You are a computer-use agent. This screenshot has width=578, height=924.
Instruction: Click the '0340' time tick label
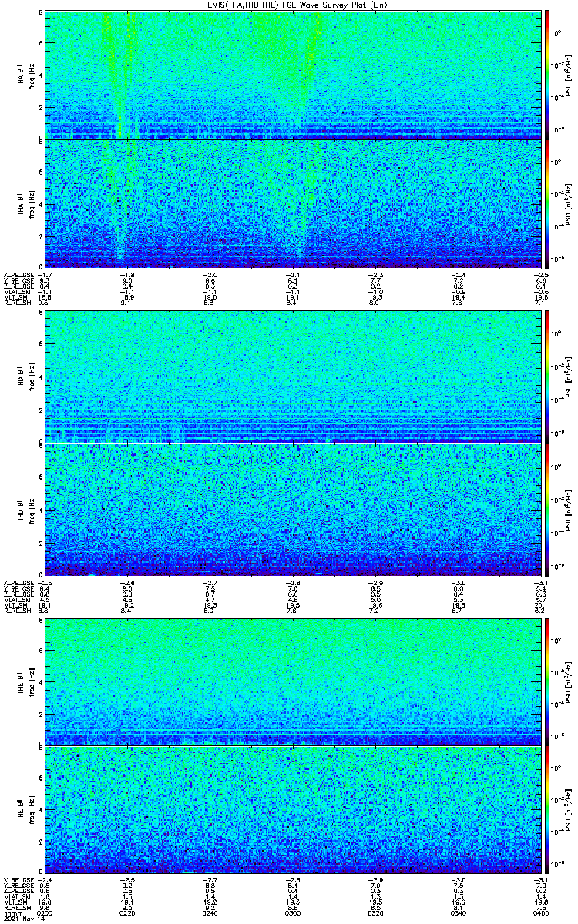pyautogui.click(x=457, y=912)
